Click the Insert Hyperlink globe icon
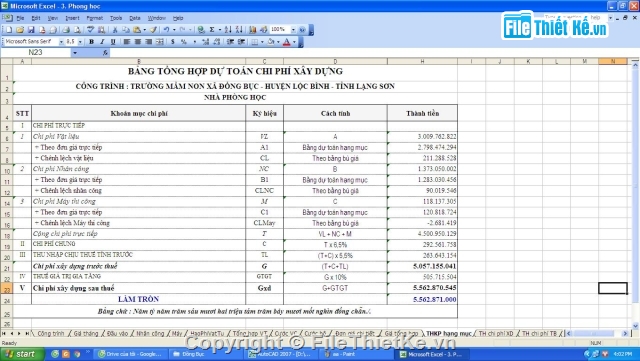Viewport: 640px width, 361px height. tap(201, 30)
